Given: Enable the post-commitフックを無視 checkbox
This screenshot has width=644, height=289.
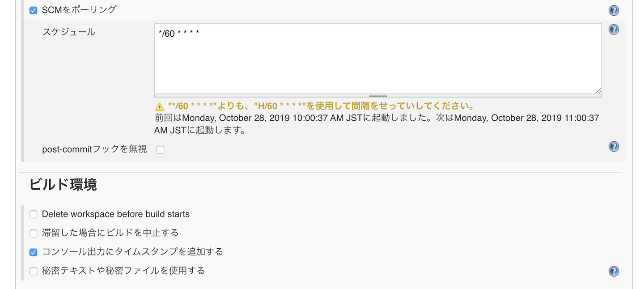Looking at the screenshot, I should coord(160,150).
